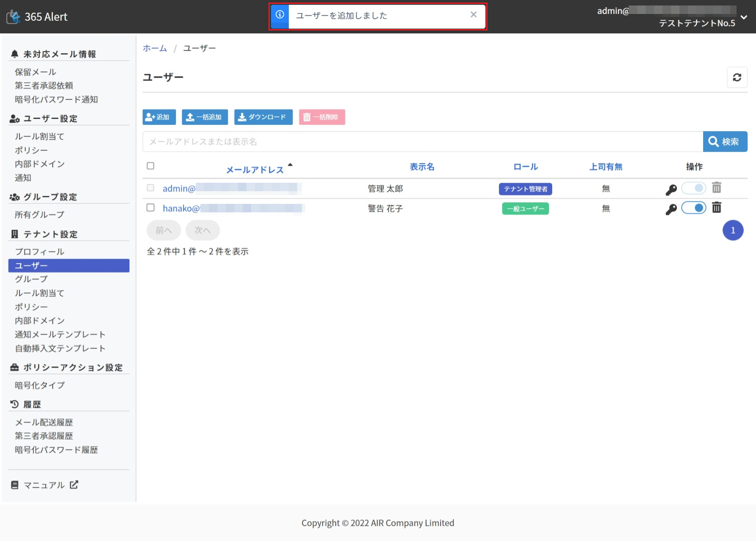Go to ホーム via the breadcrumb link
This screenshot has width=756, height=541.
click(x=155, y=48)
